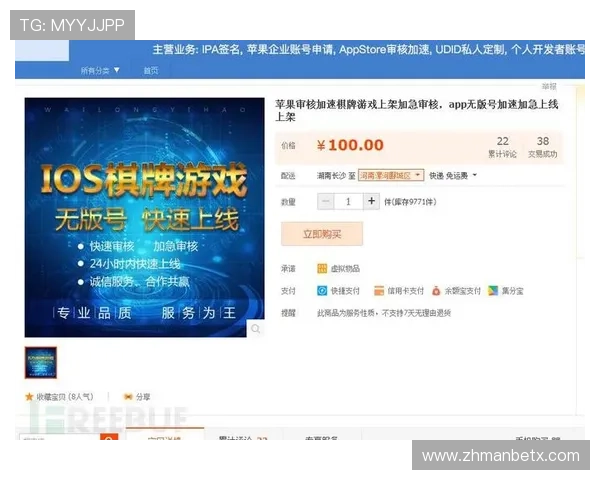View the 22 累计评论 reviews count
Screen dimensions: 600x480
[x=502, y=147]
